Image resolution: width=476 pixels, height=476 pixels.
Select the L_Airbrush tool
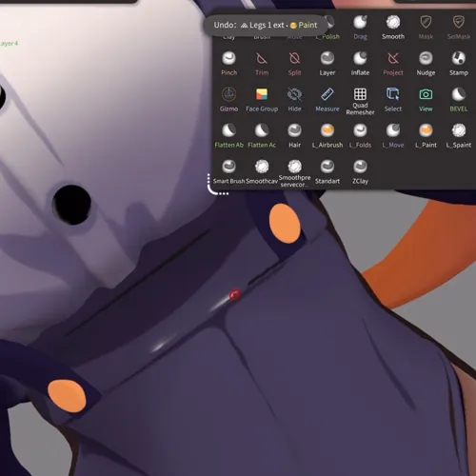click(x=327, y=136)
